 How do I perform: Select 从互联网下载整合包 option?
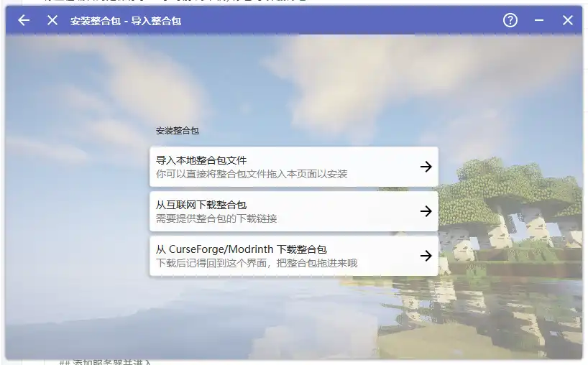294,211
